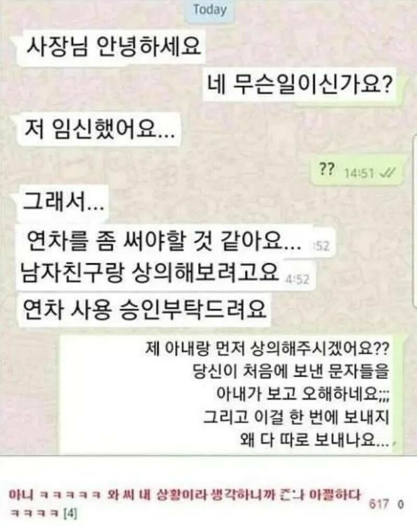The width and height of the screenshot is (417, 532).
Task: Click the 14:51 timestamp
Action: click(x=359, y=174)
